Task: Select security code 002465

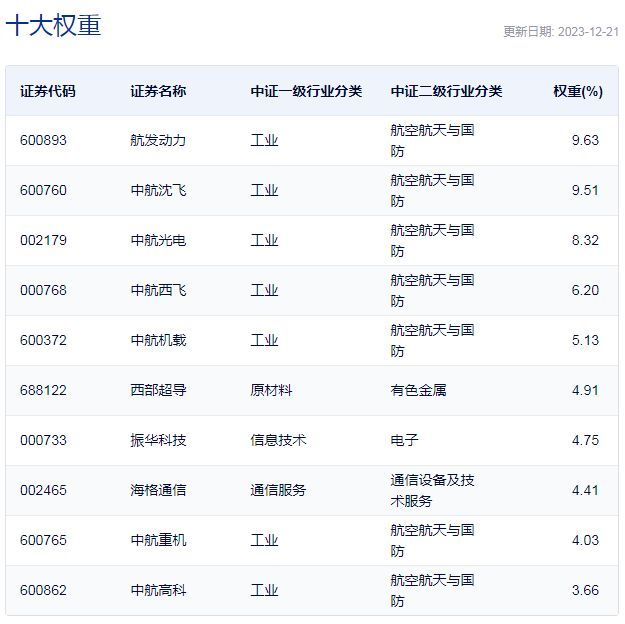Action: 43,490
